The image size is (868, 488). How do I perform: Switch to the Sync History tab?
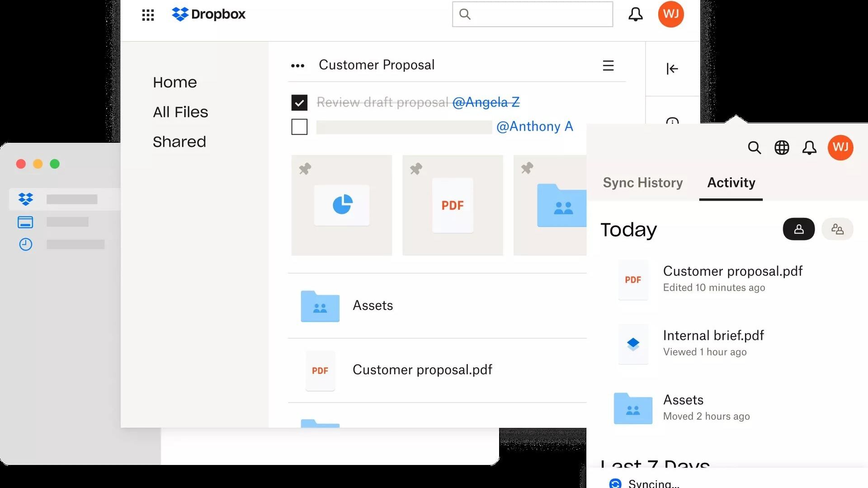[x=642, y=183]
